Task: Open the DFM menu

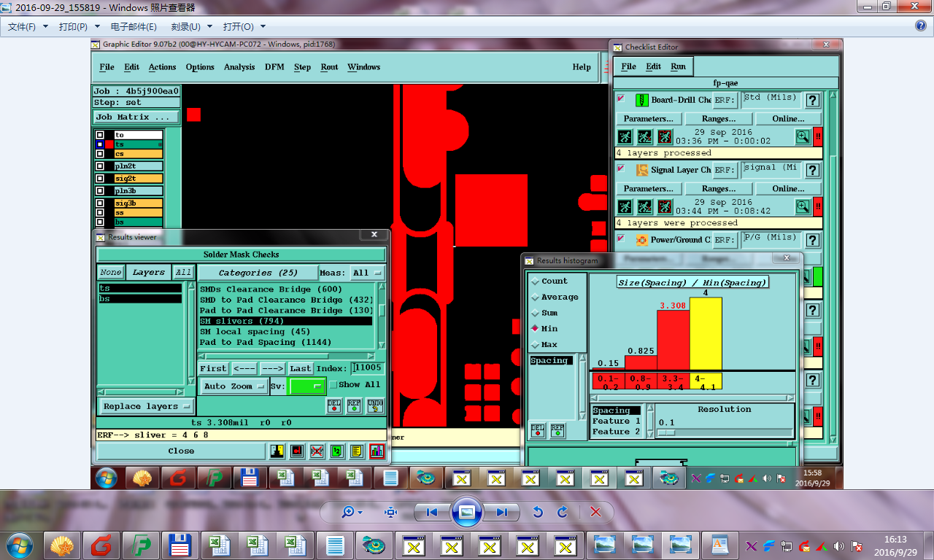Action: (x=274, y=67)
